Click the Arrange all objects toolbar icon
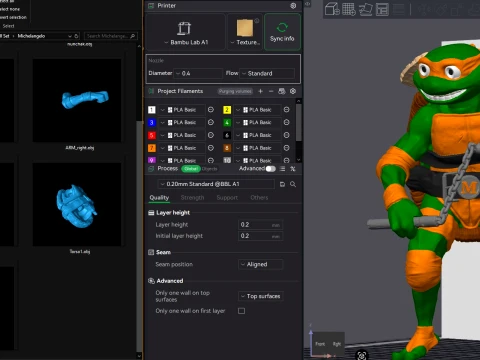This screenshot has height=360, width=480. (382, 9)
